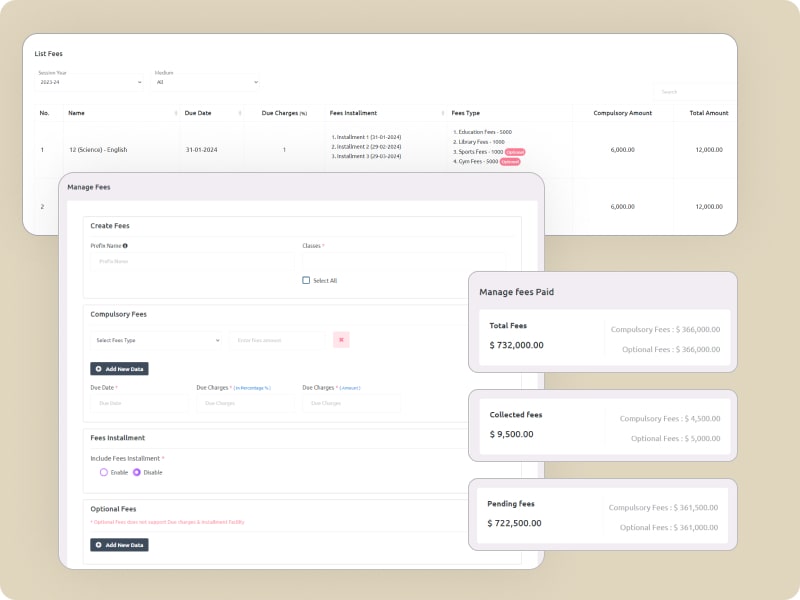800x600 pixels.
Task: Click the Enter fees amount field
Action: pos(277,340)
